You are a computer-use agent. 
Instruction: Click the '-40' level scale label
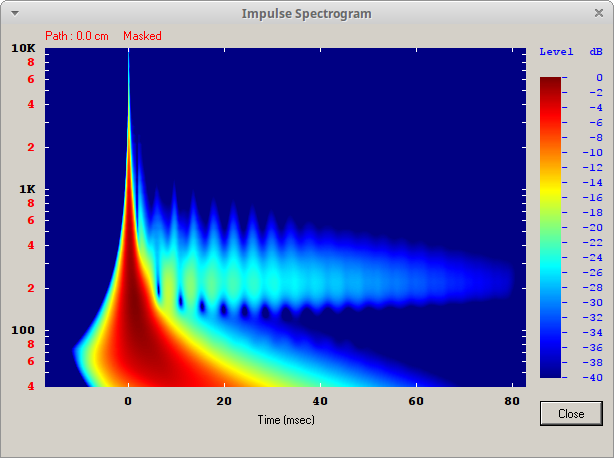click(x=592, y=377)
